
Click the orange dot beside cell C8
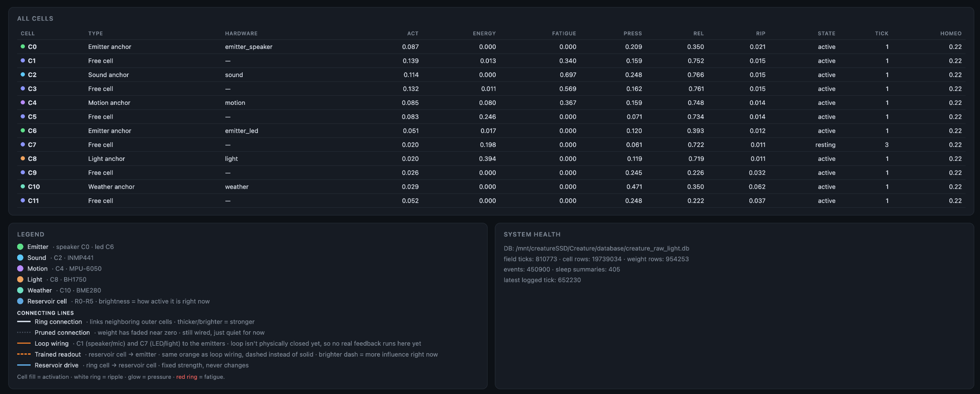[x=22, y=158]
